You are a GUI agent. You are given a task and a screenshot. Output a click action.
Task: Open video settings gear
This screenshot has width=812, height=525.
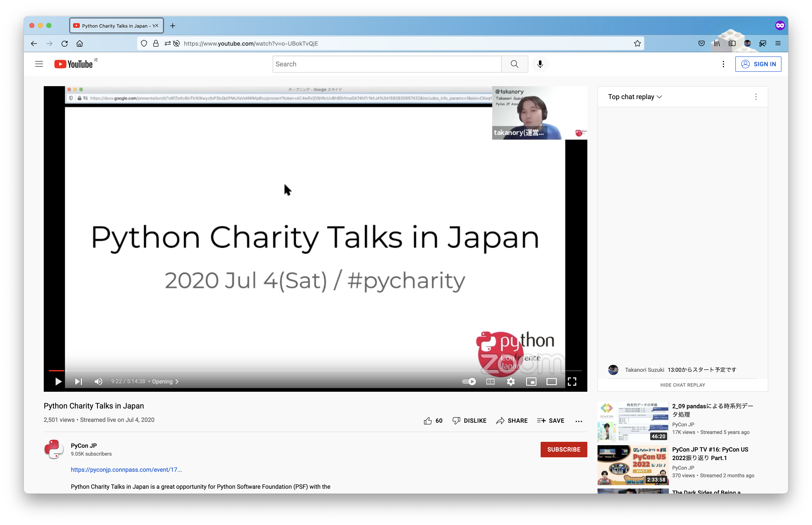[510, 382]
